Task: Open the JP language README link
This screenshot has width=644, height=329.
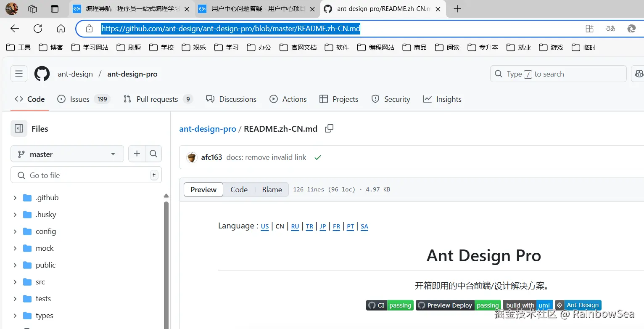Action: 323,226
